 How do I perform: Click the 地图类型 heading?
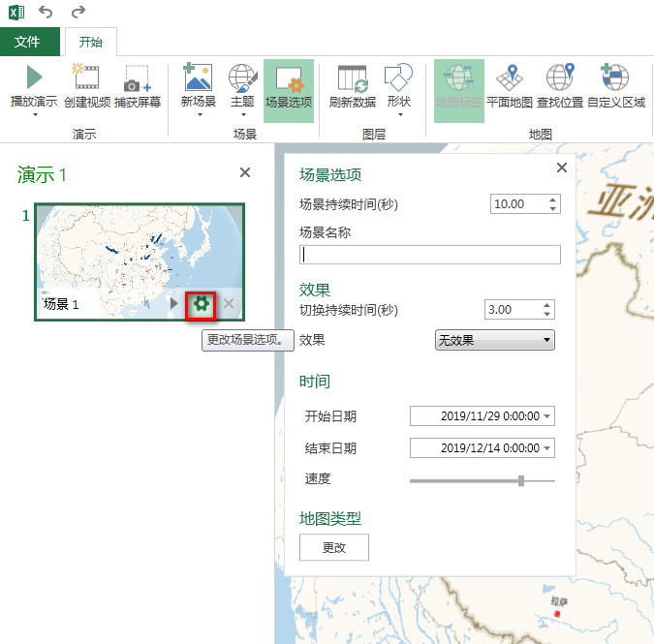pos(330,518)
